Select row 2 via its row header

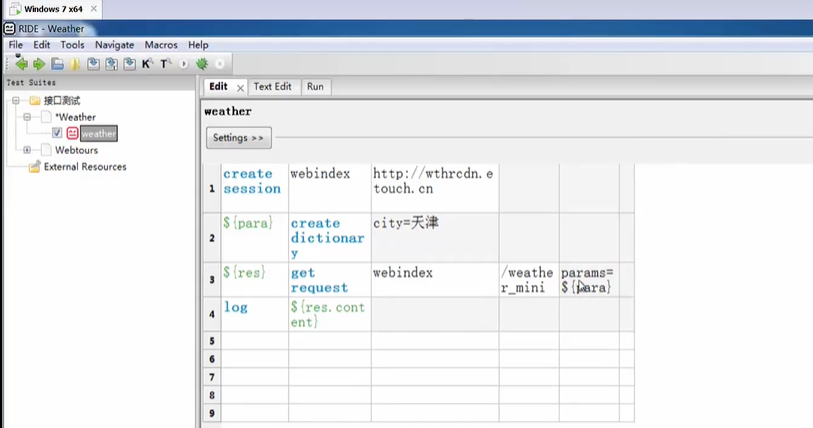[x=212, y=238]
